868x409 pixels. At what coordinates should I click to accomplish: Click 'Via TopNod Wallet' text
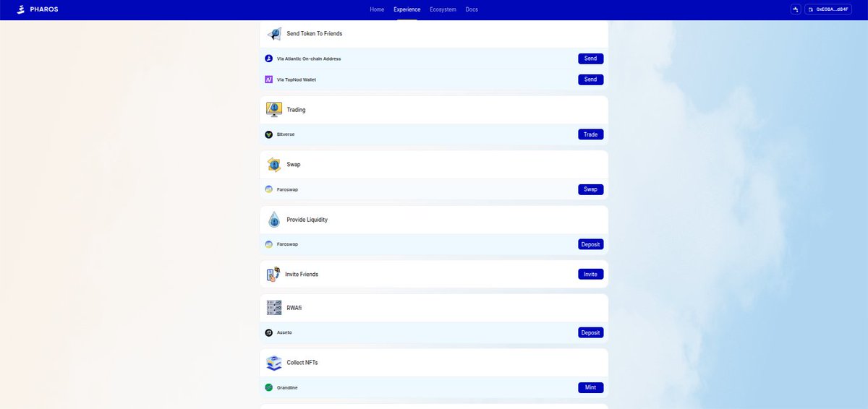click(x=297, y=79)
